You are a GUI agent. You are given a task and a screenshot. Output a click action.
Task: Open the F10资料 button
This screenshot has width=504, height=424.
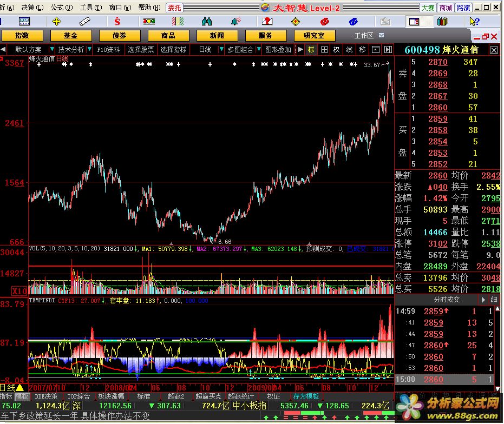[108, 49]
